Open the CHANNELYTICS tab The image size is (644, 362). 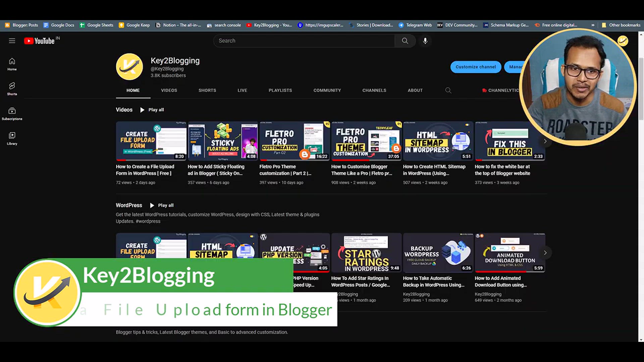point(501,90)
